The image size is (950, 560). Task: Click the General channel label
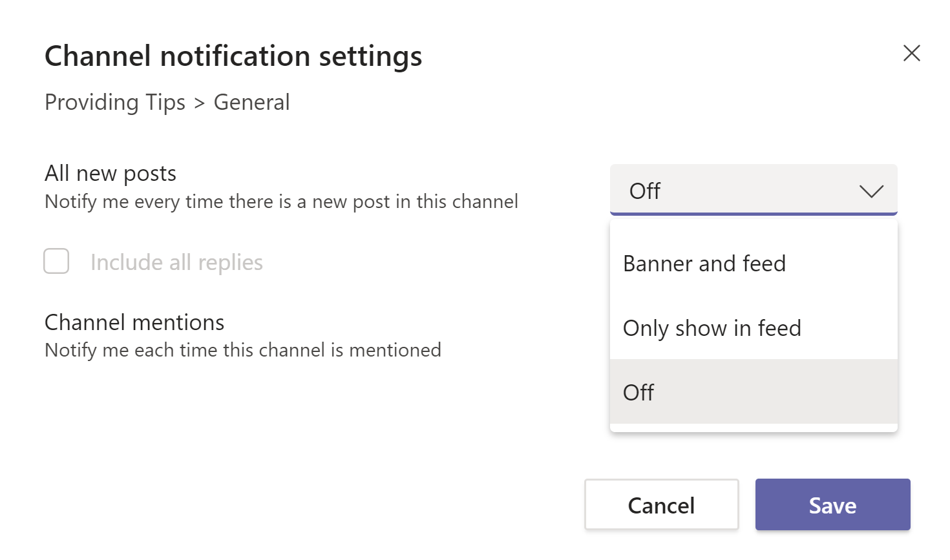(x=251, y=102)
